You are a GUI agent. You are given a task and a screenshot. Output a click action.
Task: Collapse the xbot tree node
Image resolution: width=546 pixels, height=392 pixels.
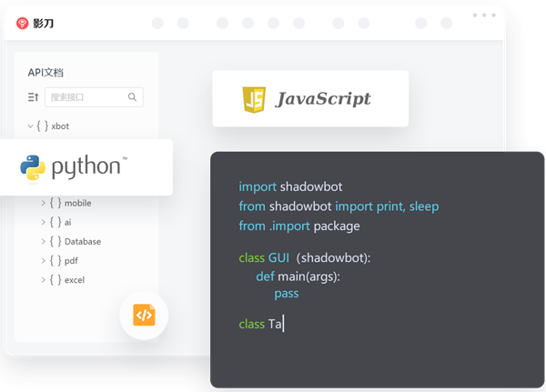[x=31, y=126]
